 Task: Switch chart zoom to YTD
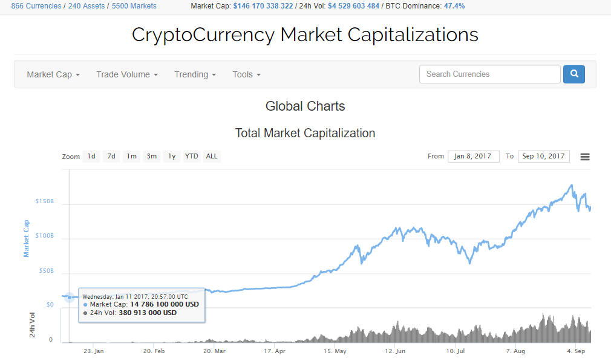pos(191,156)
